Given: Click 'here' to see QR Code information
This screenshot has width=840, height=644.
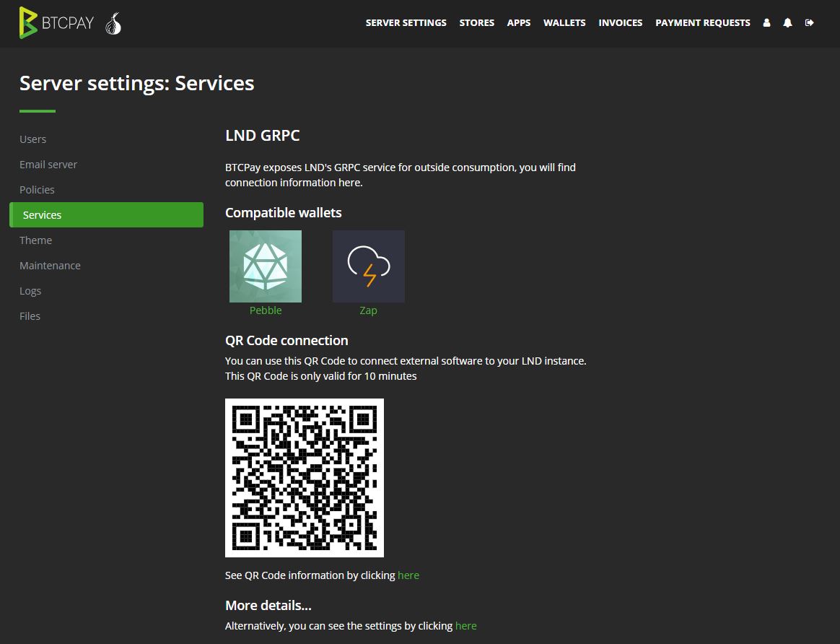Looking at the screenshot, I should tap(408, 575).
